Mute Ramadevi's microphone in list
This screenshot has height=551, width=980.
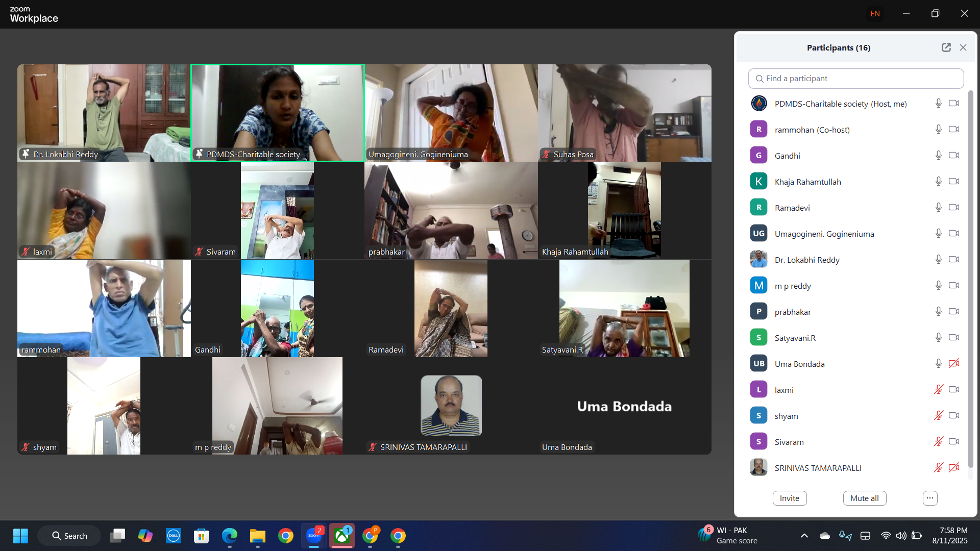tap(938, 208)
